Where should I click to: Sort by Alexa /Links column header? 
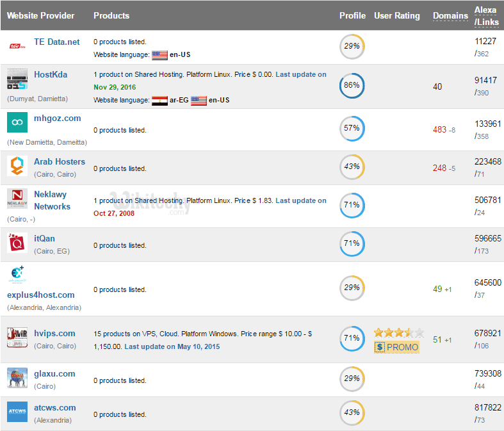(x=486, y=15)
